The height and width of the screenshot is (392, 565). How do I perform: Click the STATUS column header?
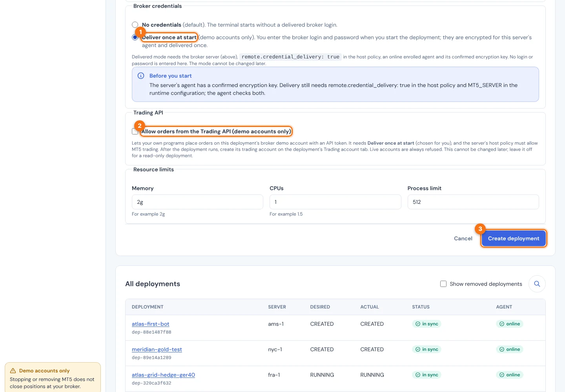click(421, 307)
